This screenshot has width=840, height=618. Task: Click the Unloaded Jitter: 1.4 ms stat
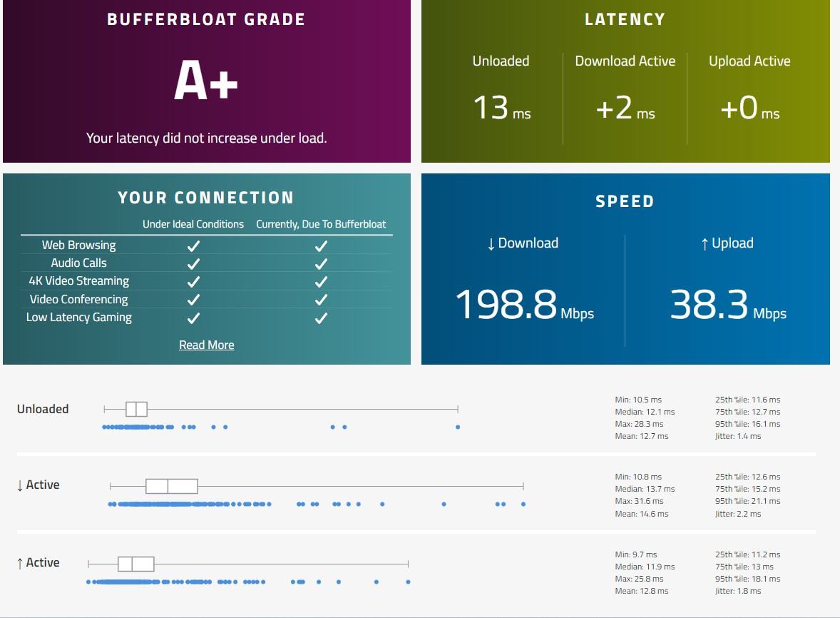[738, 436]
